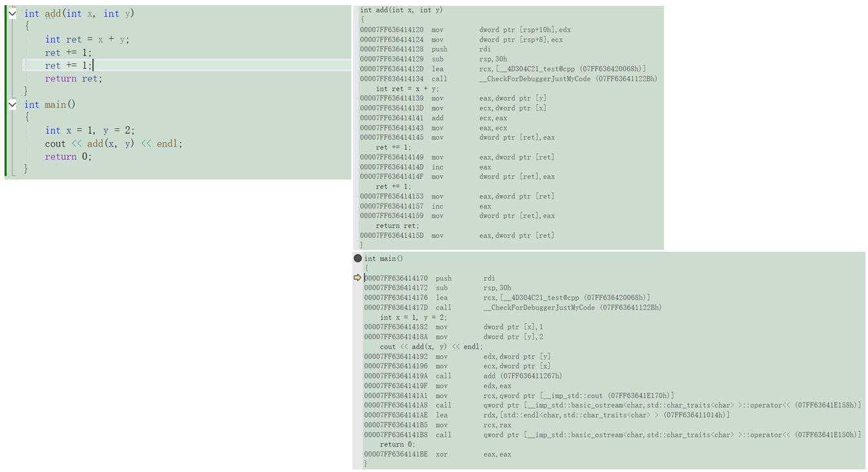This screenshot has height=472, width=868.
Task: Select the operator<< call at 00007FF6364141A8
Action: click(612, 405)
